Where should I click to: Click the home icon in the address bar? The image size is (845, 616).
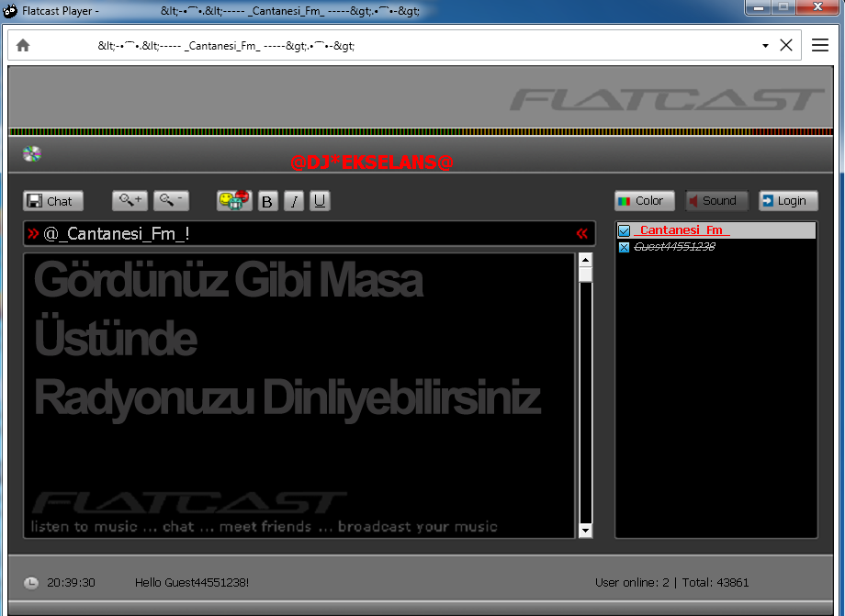pyautogui.click(x=22, y=44)
